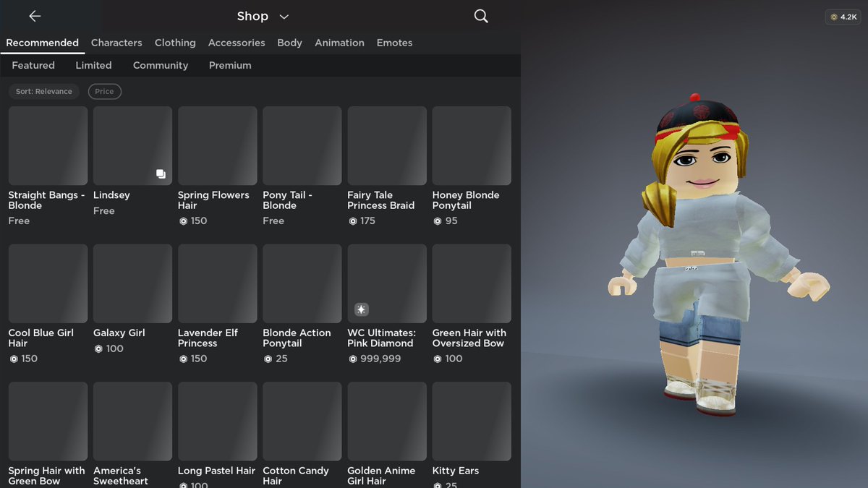This screenshot has height=488, width=868.
Task: Open Cotton Candy Hair thumbnail
Action: (302, 421)
